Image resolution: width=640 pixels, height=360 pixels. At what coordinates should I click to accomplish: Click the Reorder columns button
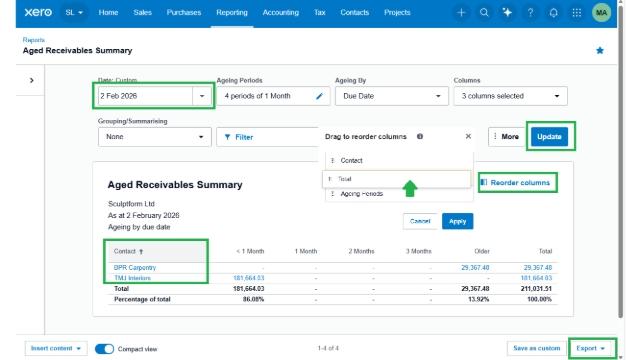click(x=517, y=182)
